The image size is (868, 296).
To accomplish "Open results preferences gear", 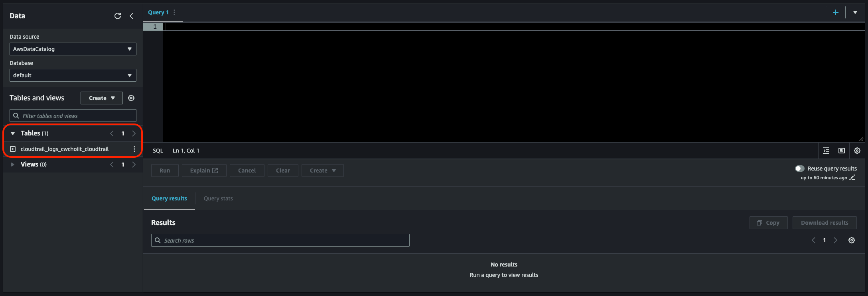I will (852, 240).
